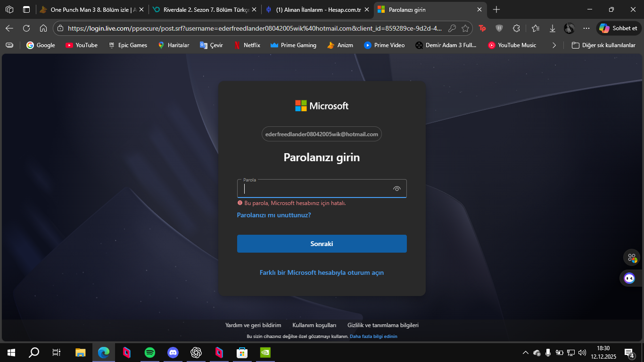This screenshot has width=644, height=362.
Task: Open NVIDIA app from the taskbar
Action: [265, 352]
